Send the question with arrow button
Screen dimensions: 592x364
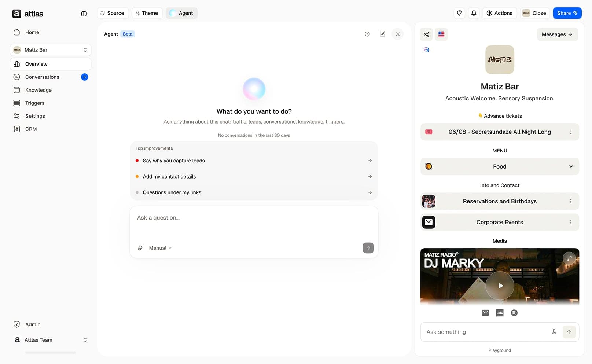(368, 248)
